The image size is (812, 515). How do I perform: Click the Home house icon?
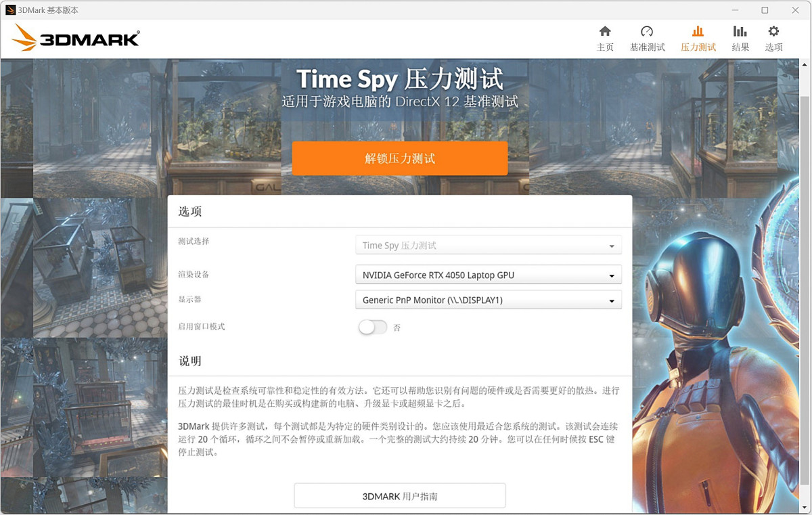(605, 31)
